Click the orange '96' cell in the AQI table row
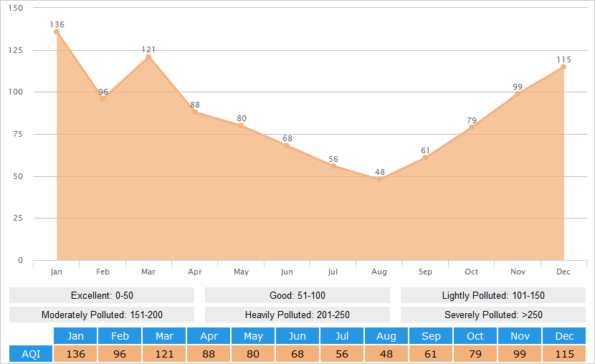The height and width of the screenshot is (364, 595). tap(120, 354)
